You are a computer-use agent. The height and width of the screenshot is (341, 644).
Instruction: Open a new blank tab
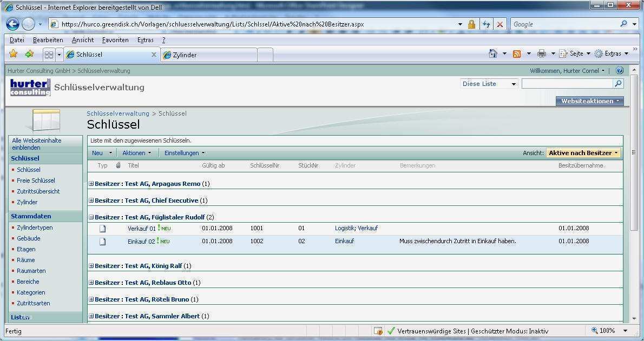click(x=265, y=55)
